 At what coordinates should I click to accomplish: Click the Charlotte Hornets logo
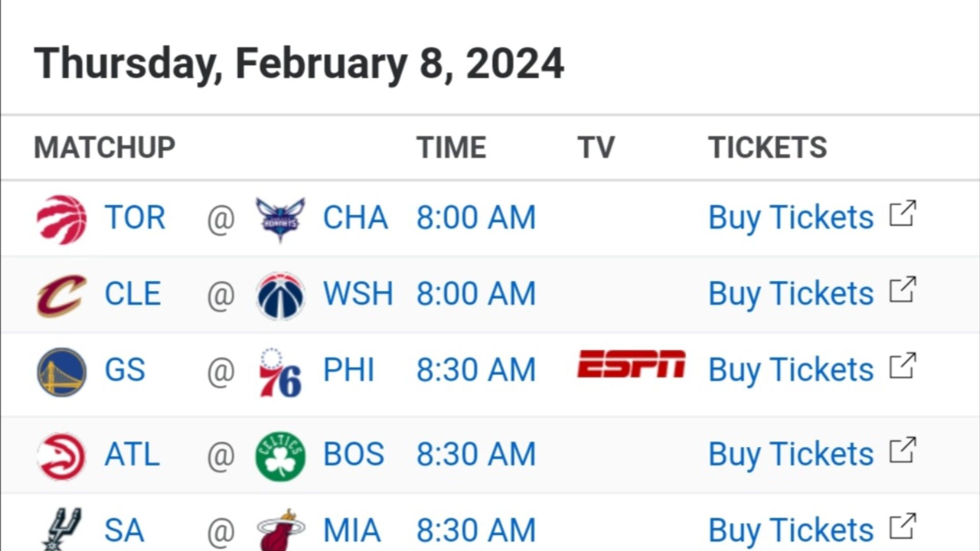pyautogui.click(x=280, y=219)
